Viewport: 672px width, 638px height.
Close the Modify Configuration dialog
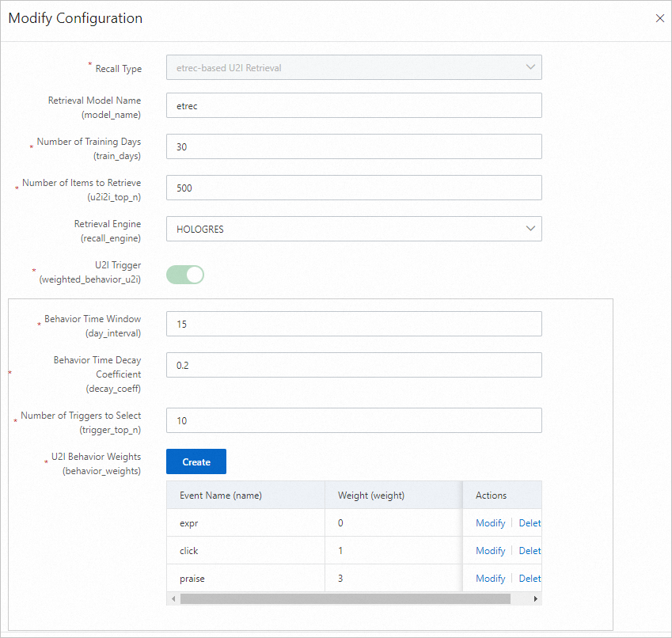pyautogui.click(x=660, y=18)
